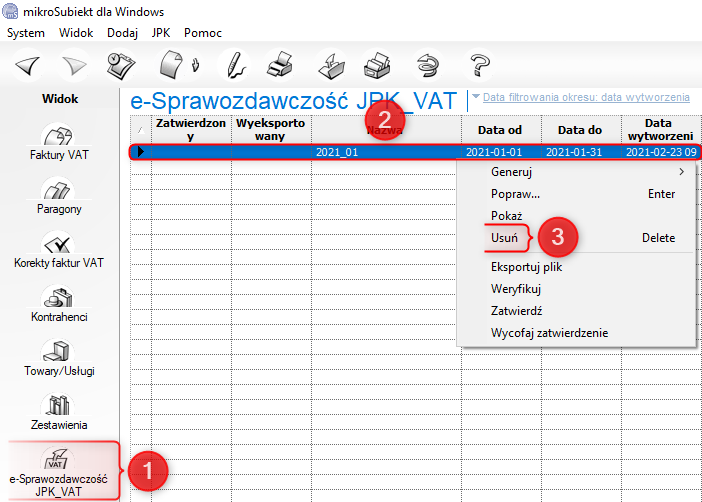702x502 pixels.
Task: Click the spiral refresh toolbar icon
Action: click(x=428, y=66)
